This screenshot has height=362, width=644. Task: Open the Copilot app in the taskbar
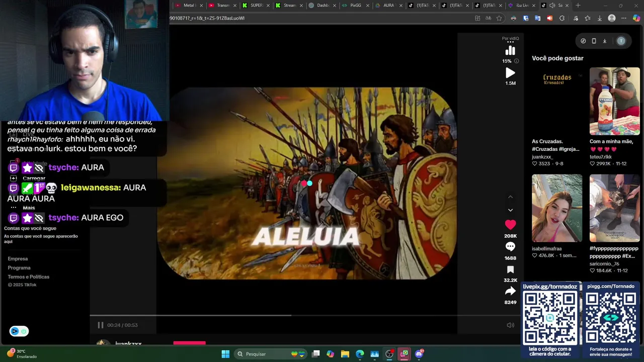pos(330,354)
